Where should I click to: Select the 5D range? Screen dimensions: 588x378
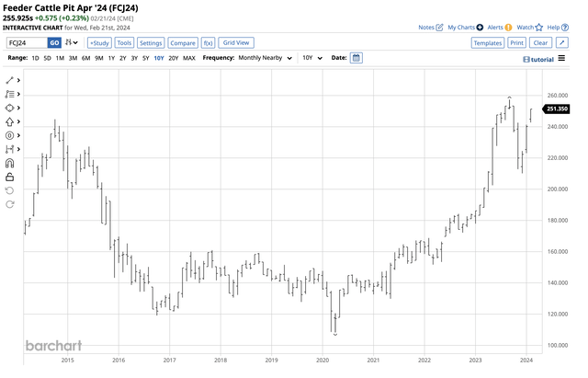pos(47,58)
